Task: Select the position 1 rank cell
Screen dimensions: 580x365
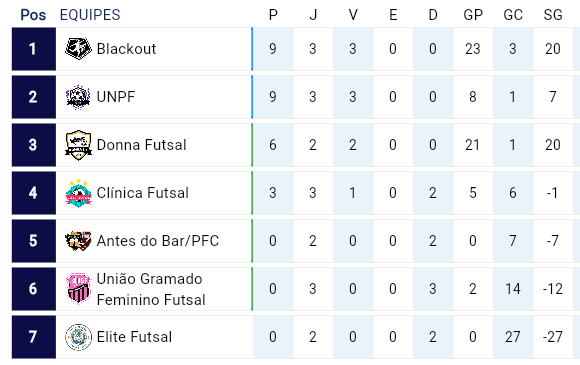Action: click(x=34, y=49)
